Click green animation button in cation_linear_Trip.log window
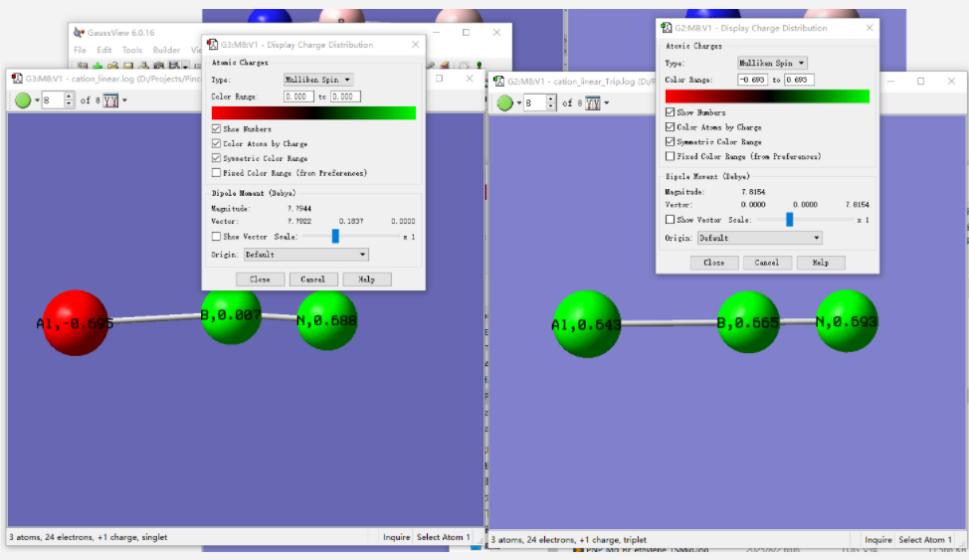 504,102
